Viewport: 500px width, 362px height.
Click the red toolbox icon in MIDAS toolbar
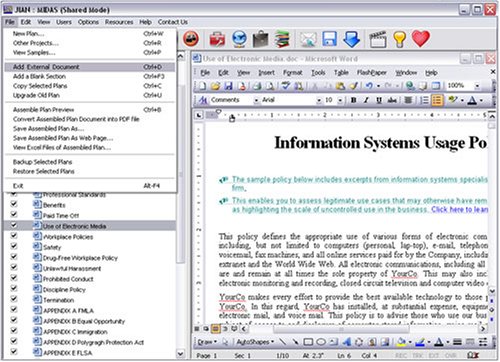tap(217, 39)
